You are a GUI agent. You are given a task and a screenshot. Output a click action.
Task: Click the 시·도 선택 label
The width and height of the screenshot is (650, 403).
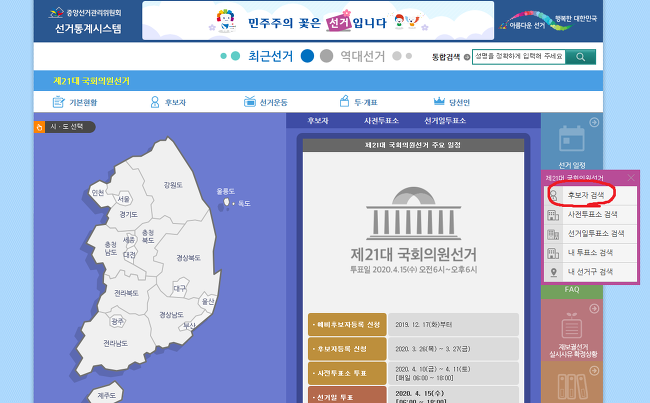(67, 127)
